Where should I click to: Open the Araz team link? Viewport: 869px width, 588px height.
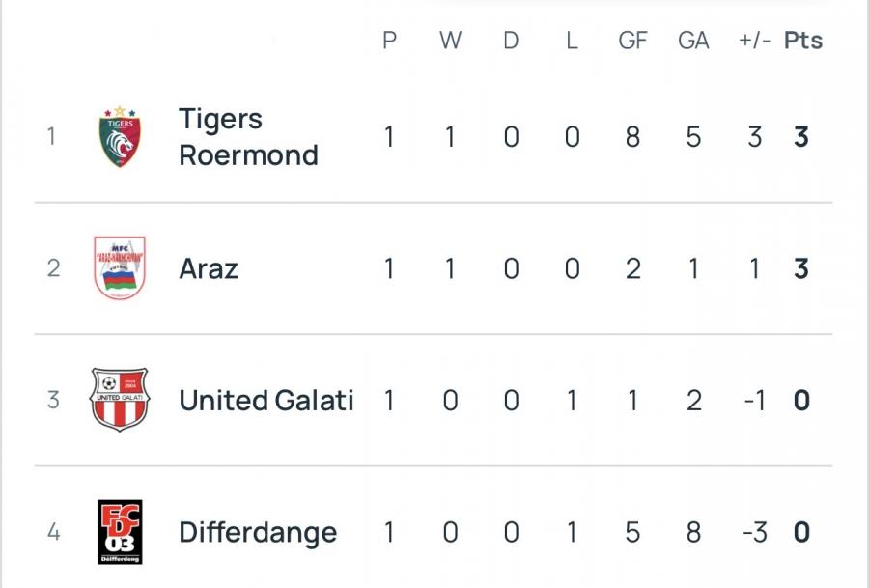tap(209, 268)
